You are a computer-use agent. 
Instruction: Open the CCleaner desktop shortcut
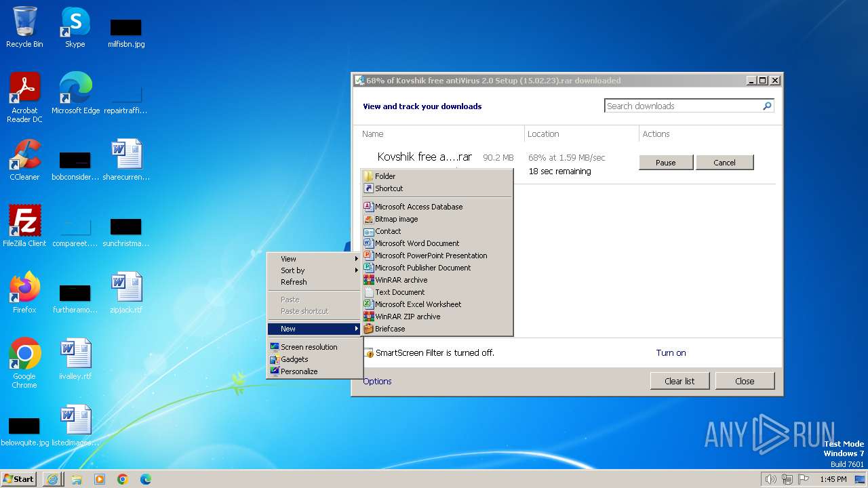(24, 160)
